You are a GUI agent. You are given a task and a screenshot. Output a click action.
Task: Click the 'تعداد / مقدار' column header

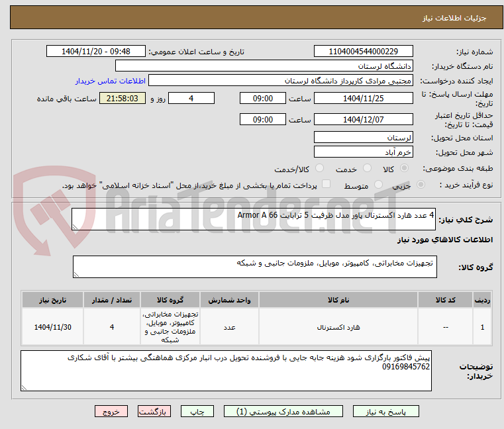pyautogui.click(x=111, y=300)
